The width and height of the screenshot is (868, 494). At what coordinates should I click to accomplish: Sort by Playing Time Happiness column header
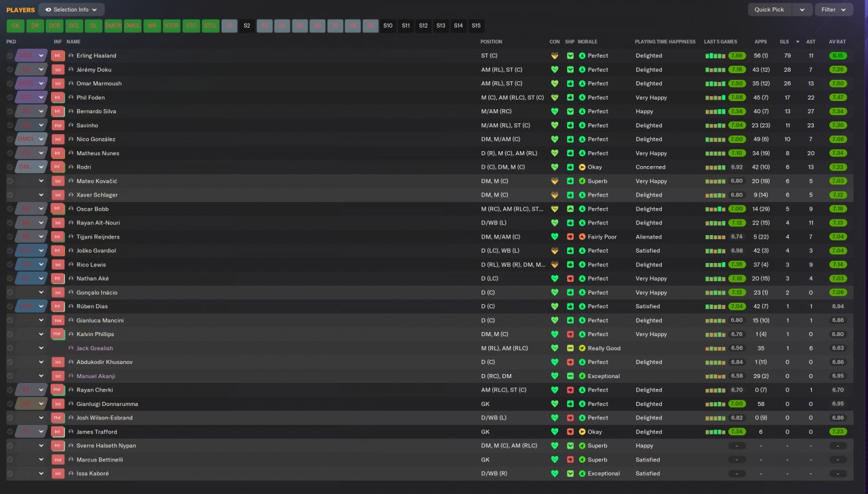[x=665, y=42]
